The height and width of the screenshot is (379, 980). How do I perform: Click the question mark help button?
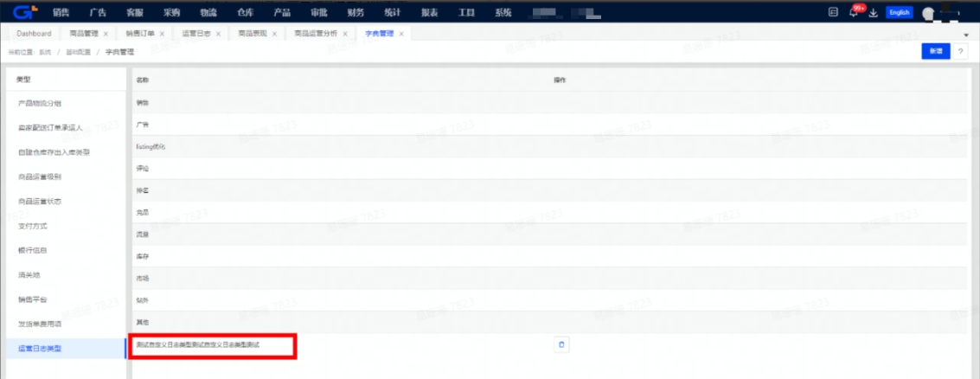(x=960, y=51)
